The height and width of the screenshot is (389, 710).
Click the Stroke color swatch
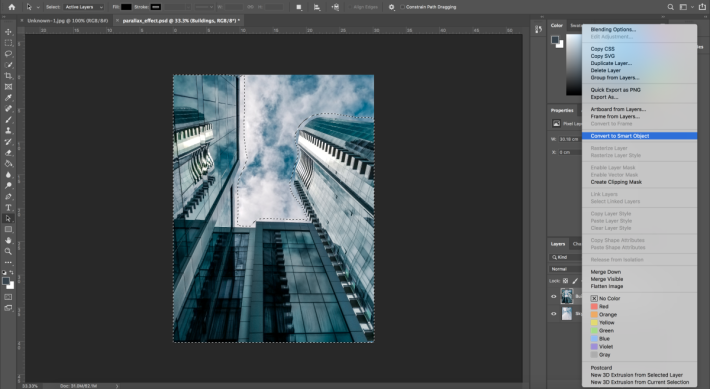tap(156, 7)
